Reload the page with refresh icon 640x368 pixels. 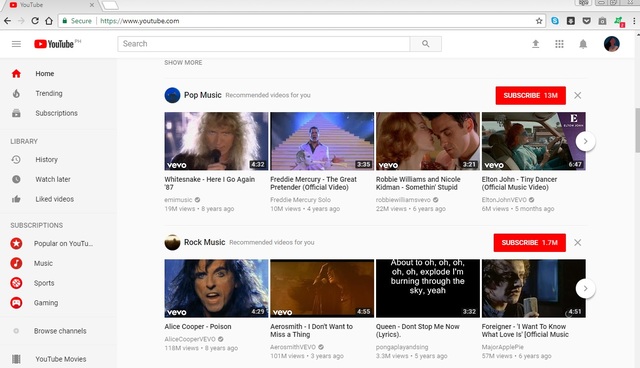[35, 21]
